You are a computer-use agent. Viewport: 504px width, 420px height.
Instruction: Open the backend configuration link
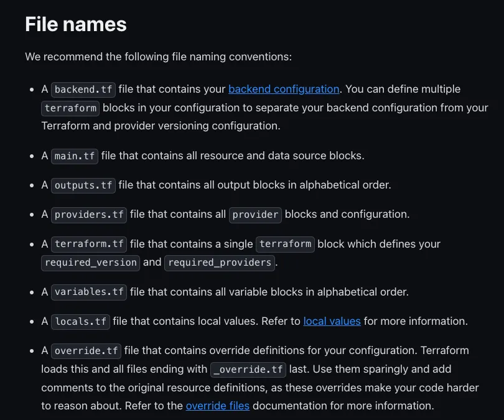tap(284, 89)
